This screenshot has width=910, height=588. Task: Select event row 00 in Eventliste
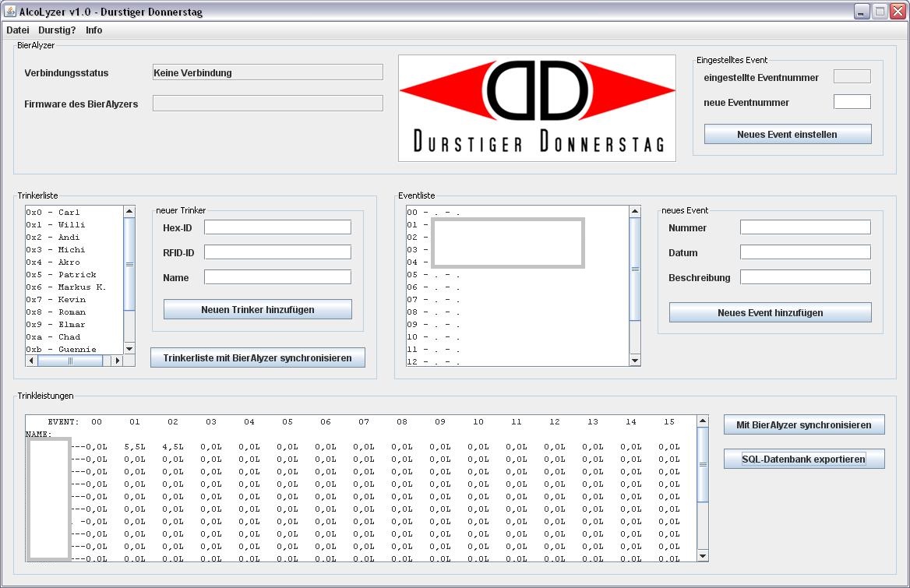[x=517, y=213]
